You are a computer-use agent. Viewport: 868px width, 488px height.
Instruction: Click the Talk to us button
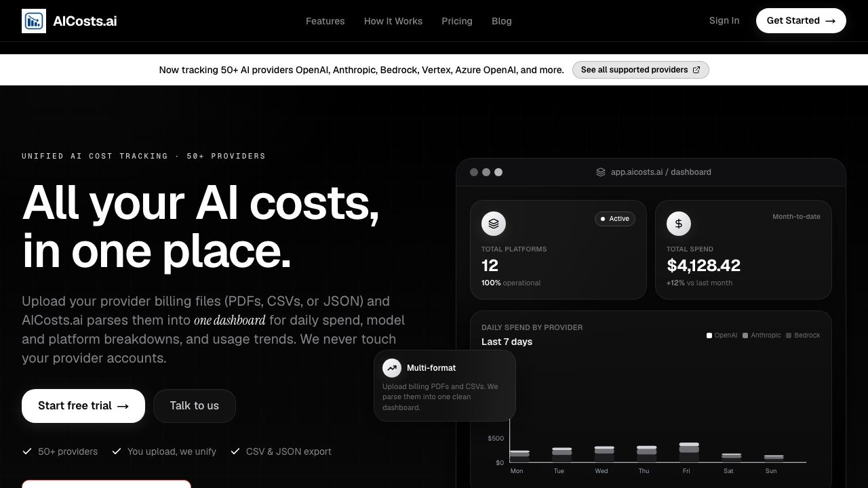point(195,406)
